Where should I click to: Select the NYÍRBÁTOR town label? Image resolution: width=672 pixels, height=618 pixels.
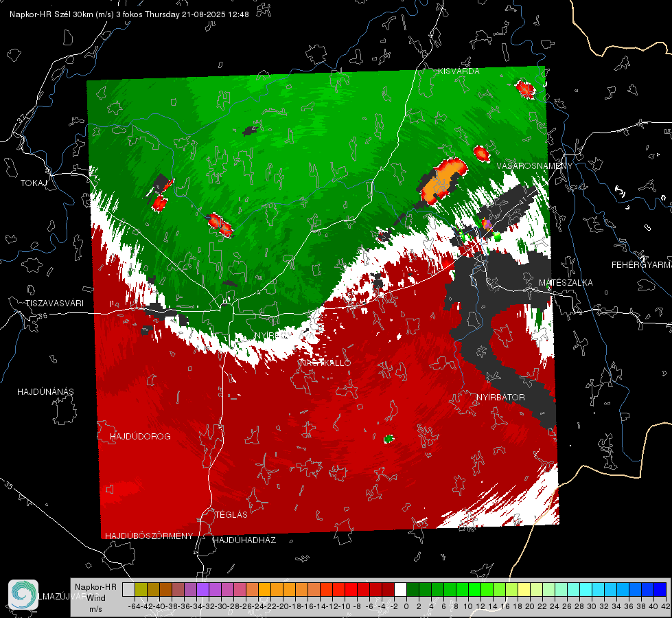pos(500,397)
